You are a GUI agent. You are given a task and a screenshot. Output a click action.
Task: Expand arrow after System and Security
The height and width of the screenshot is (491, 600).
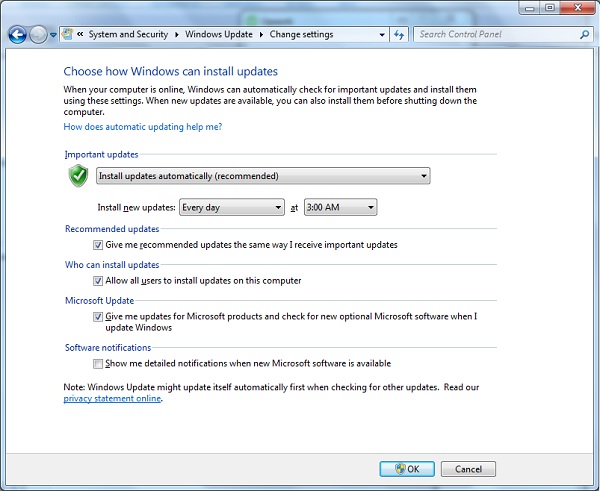click(177, 35)
